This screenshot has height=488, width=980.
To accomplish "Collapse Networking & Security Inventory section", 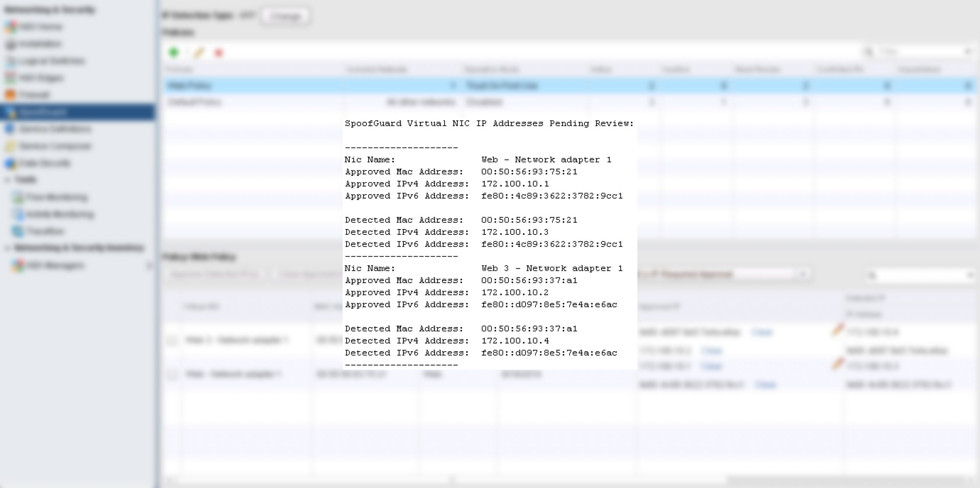I will tap(7, 248).
